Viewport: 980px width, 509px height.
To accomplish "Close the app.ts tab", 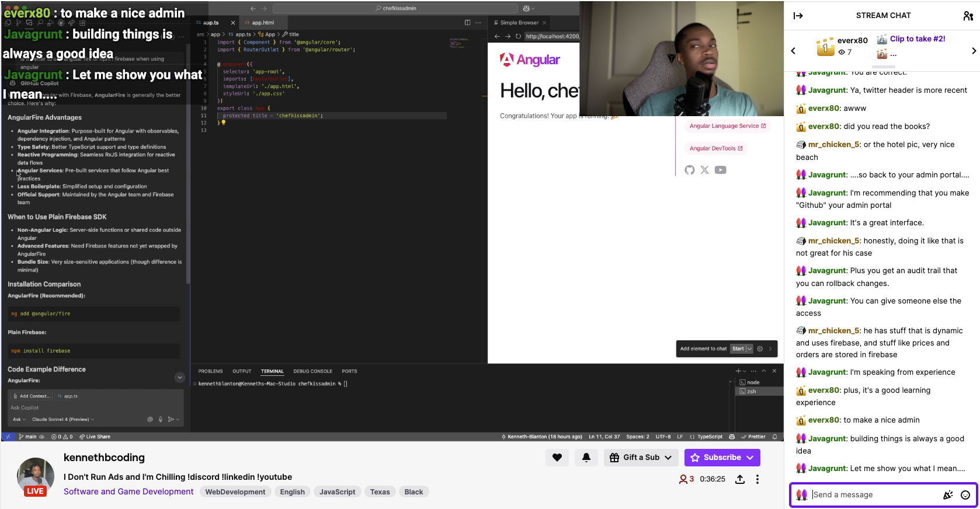I will pyautogui.click(x=233, y=23).
